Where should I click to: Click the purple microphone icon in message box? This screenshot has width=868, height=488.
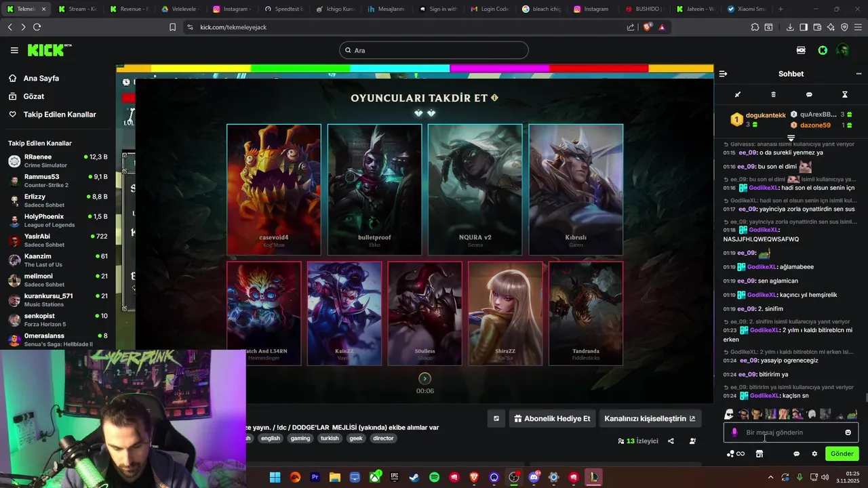click(734, 432)
